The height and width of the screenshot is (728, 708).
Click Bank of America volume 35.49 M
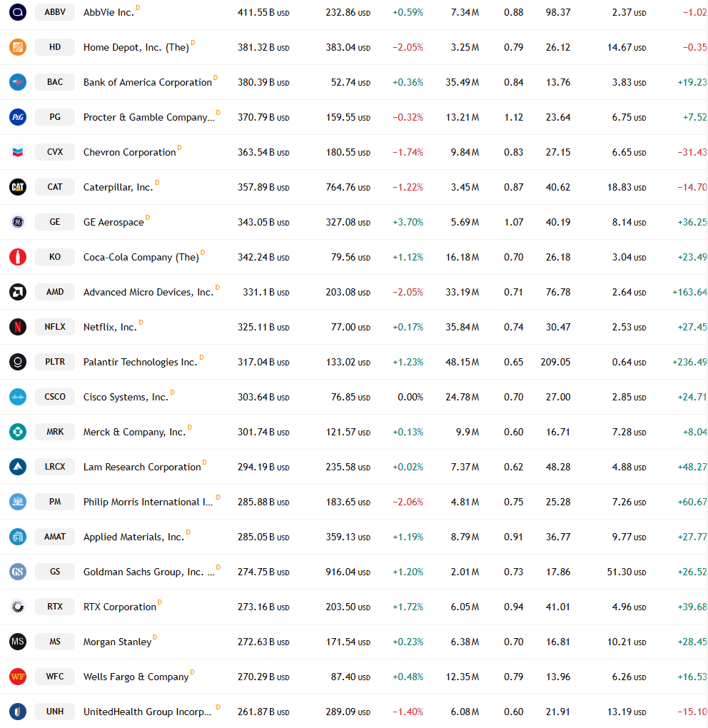click(x=462, y=83)
